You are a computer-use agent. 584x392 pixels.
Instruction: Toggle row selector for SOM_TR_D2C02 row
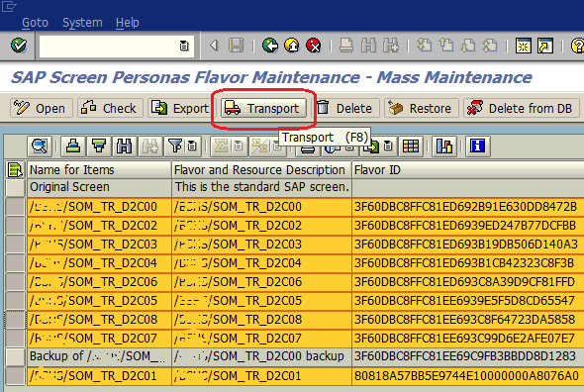tap(15, 226)
